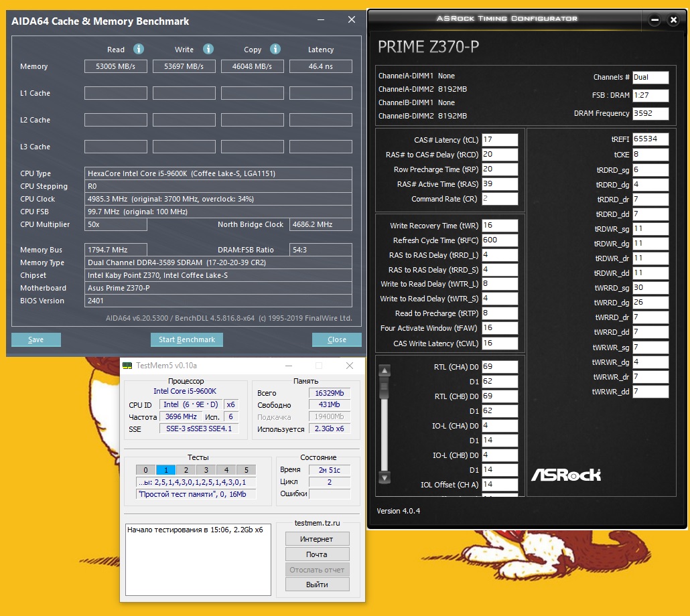Image resolution: width=690 pixels, height=616 pixels.
Task: Click the Channels # field showing Dual
Action: pos(651,78)
